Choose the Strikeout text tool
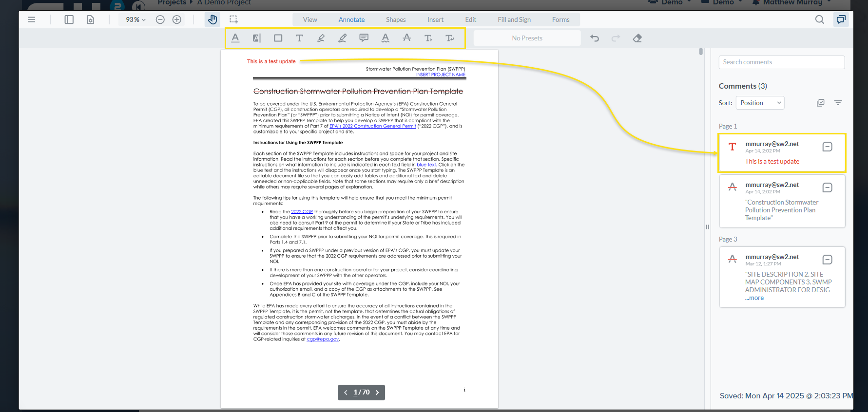868x412 pixels. (x=406, y=38)
